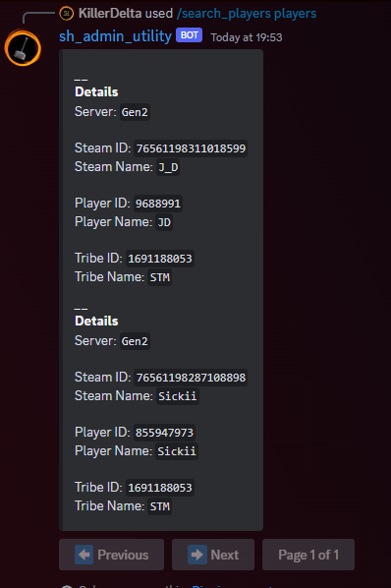Click the KillerDelta username

(x=110, y=14)
